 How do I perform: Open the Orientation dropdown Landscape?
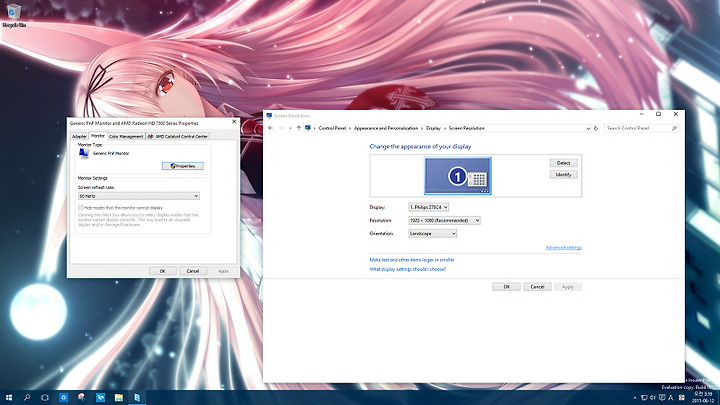[x=433, y=233]
